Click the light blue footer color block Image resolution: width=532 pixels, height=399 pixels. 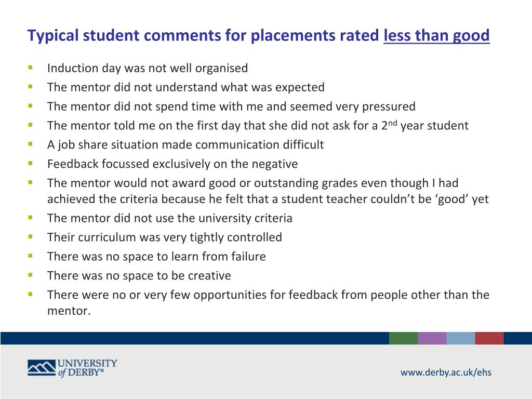[461, 338]
